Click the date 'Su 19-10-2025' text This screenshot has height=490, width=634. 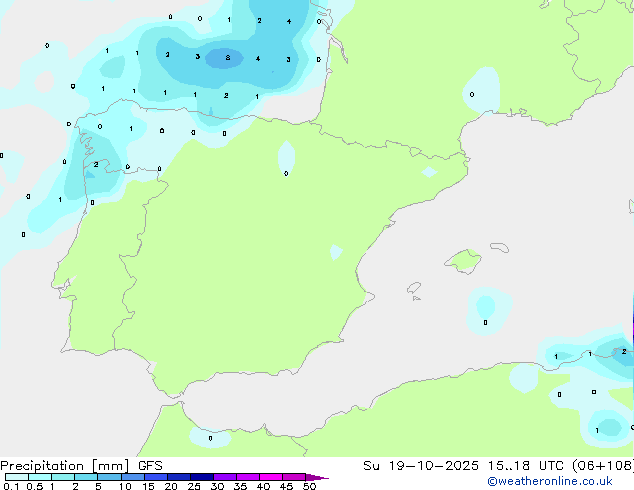coord(421,466)
